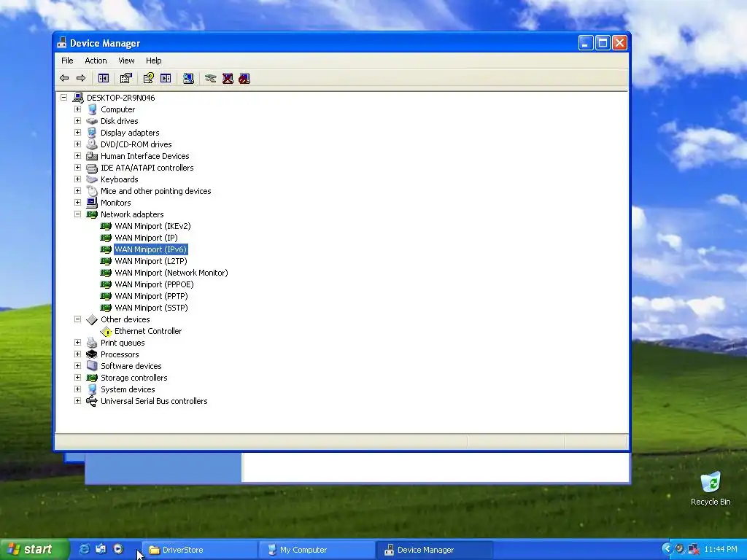Toggle the show/hide action pane icon
Screen dimensions: 747x560
point(166,78)
